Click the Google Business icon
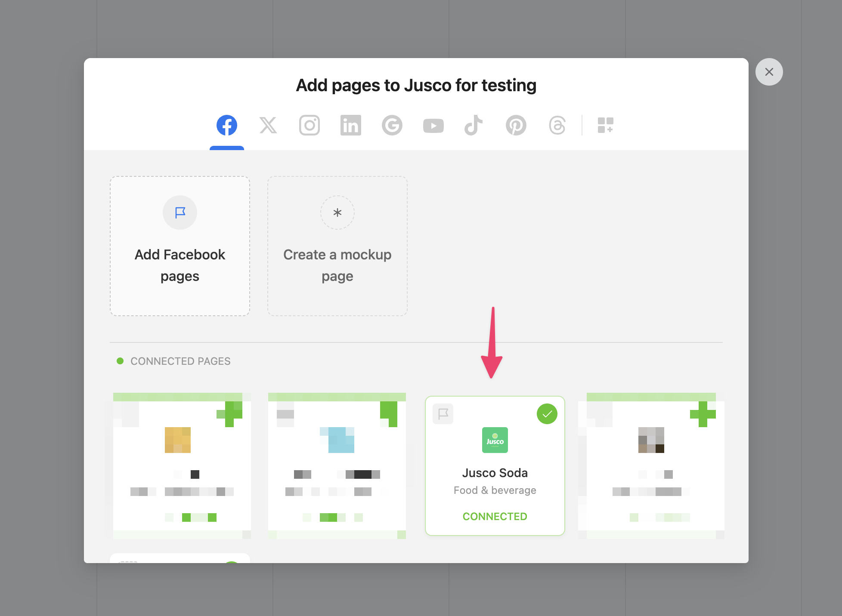Image resolution: width=842 pixels, height=616 pixels. [392, 126]
